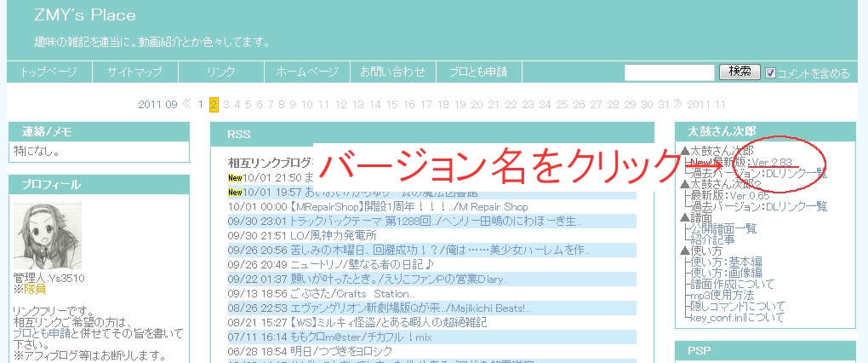Click the Ver.2.83 latest version link
868x363 pixels.
(772, 163)
